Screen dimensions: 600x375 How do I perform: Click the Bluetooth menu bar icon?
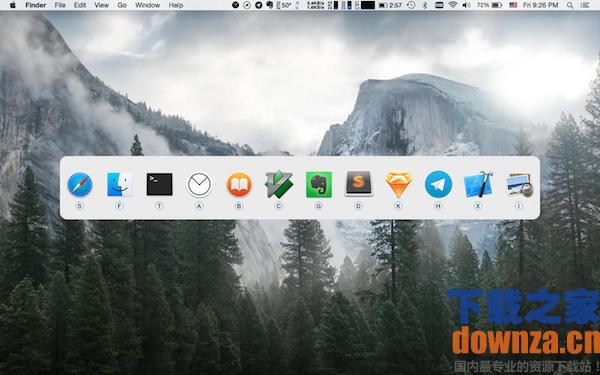(425, 5)
